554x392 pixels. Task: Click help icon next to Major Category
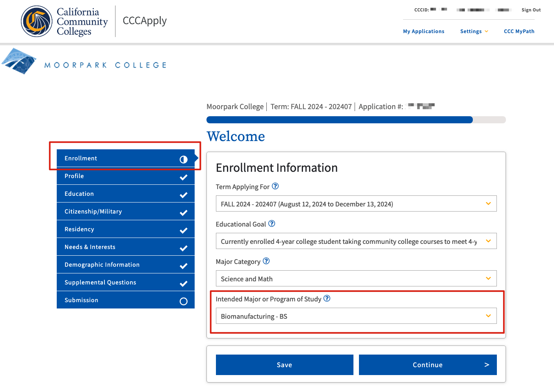pos(266,261)
